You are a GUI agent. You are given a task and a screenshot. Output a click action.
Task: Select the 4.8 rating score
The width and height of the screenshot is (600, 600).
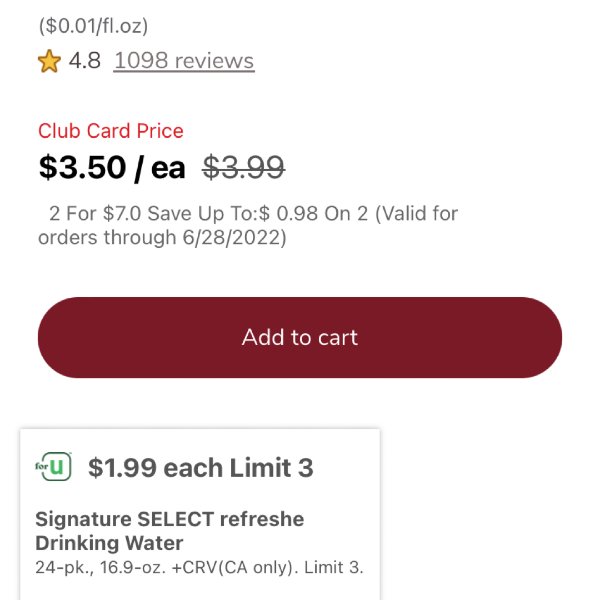click(85, 61)
